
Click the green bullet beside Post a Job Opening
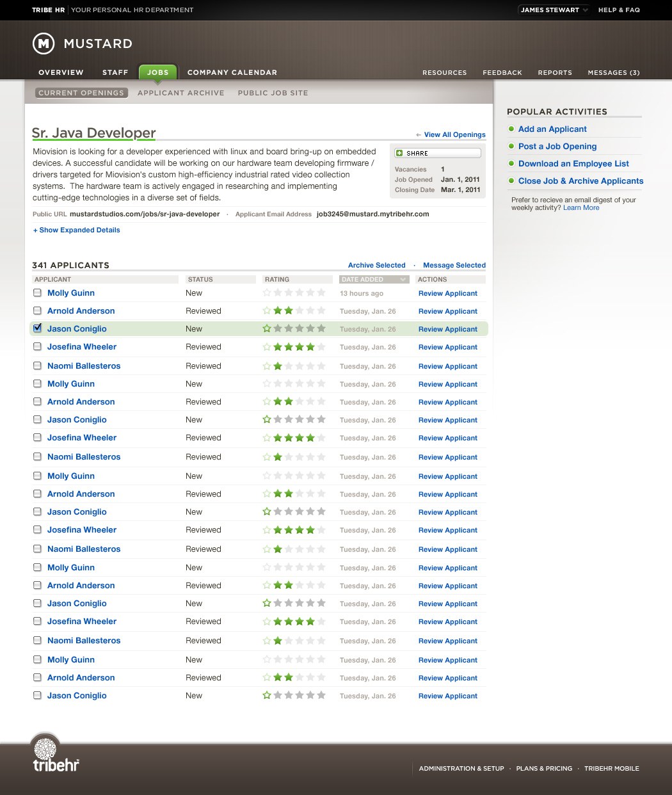[511, 146]
